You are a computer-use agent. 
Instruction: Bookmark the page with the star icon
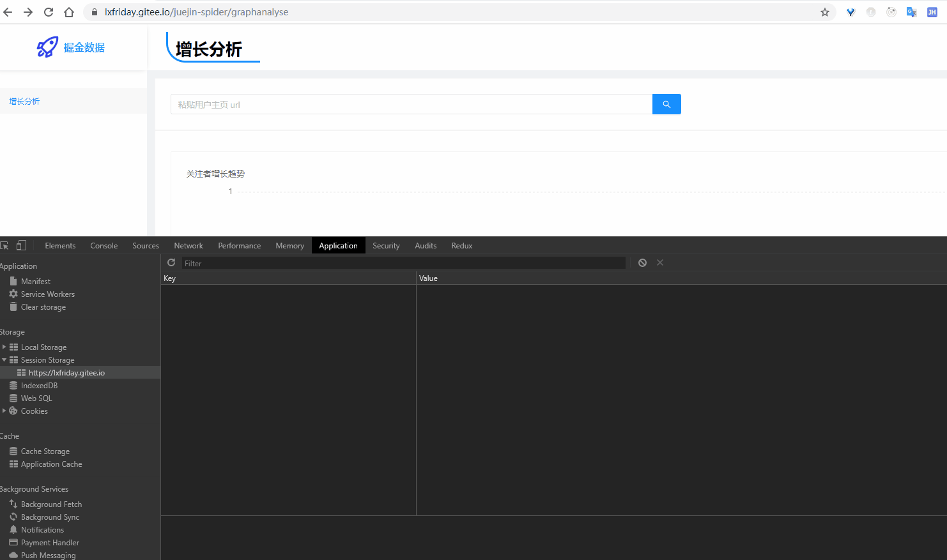(x=824, y=11)
